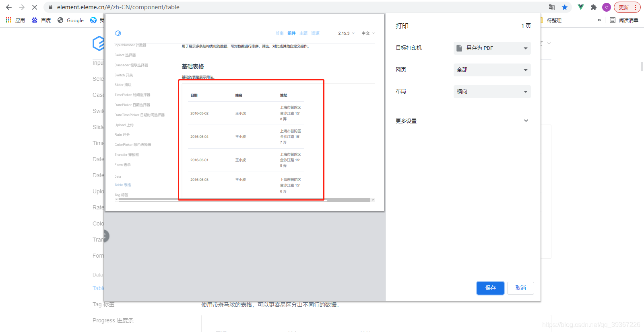Click DateTimePicker 日期时间选择器 in preview
Viewport: 644px width, 332px height.
(139, 115)
